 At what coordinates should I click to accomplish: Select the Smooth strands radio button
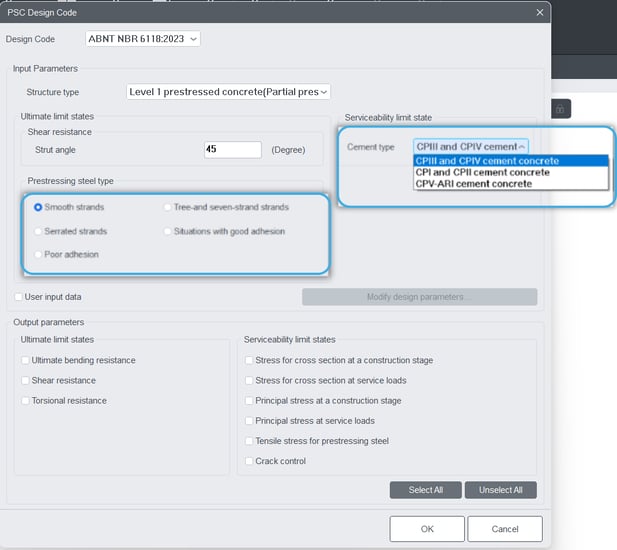(x=38, y=208)
